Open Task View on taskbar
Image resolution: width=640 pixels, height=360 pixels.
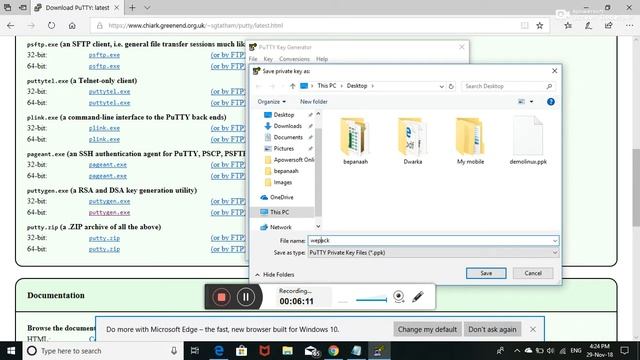point(195,351)
